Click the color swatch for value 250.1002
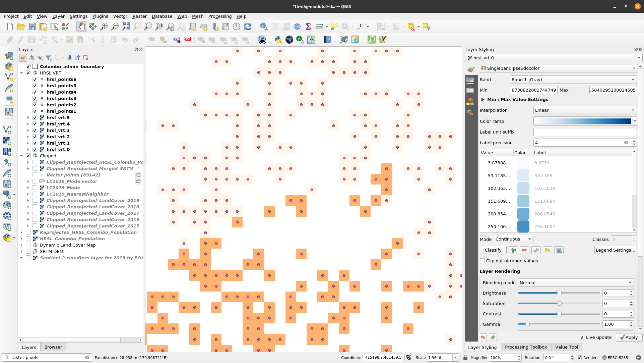 [x=523, y=227]
